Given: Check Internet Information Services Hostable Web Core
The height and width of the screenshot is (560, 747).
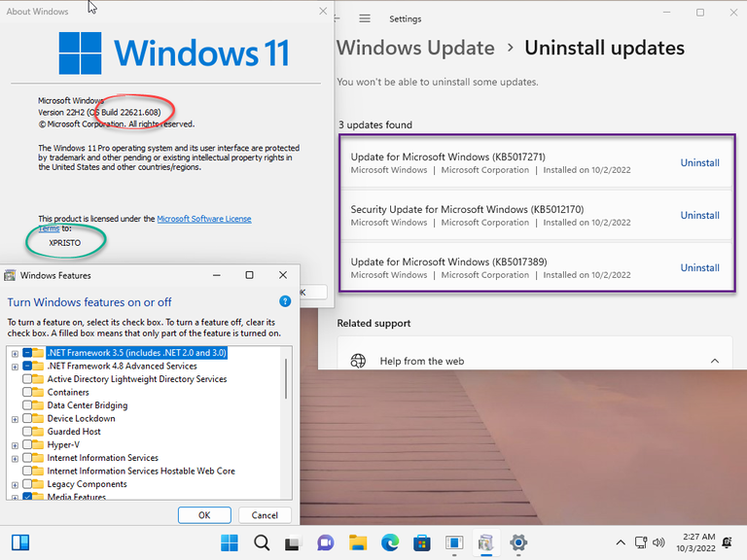Looking at the screenshot, I should (27, 471).
